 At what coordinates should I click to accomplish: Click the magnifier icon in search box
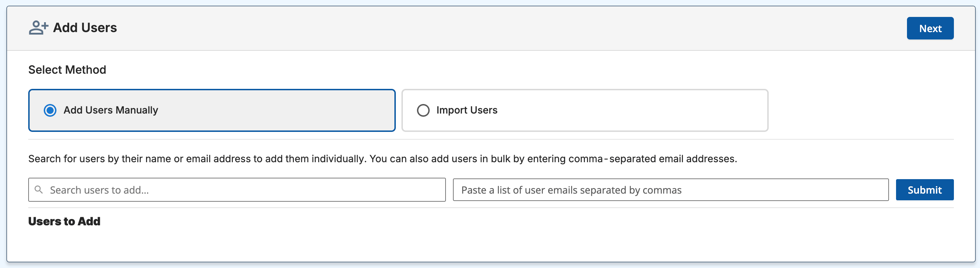tap(39, 189)
